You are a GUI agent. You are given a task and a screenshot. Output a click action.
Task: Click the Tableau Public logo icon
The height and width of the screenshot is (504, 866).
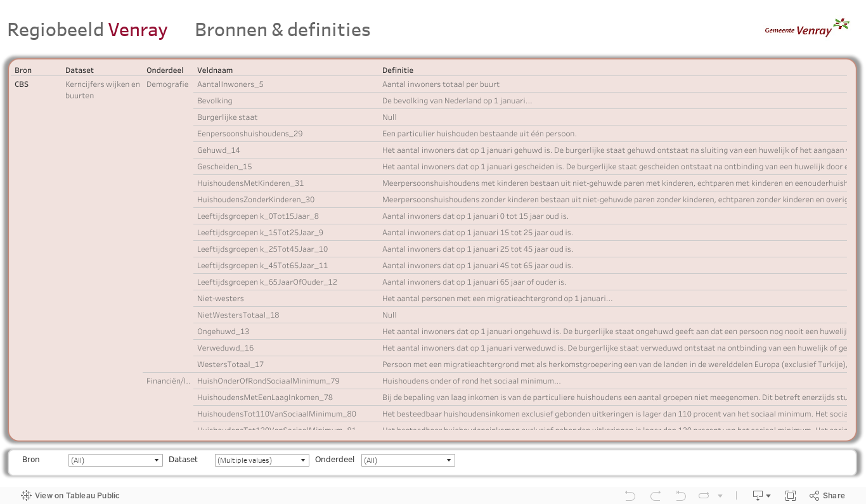pyautogui.click(x=26, y=496)
